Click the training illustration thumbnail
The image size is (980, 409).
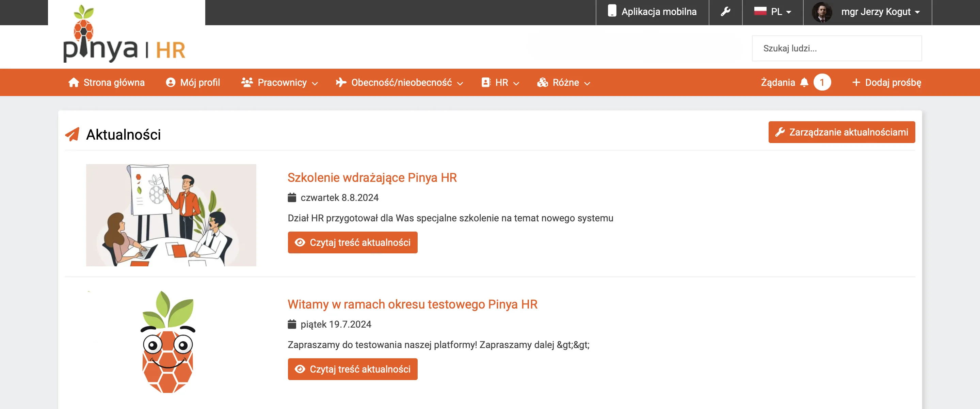[x=171, y=215]
